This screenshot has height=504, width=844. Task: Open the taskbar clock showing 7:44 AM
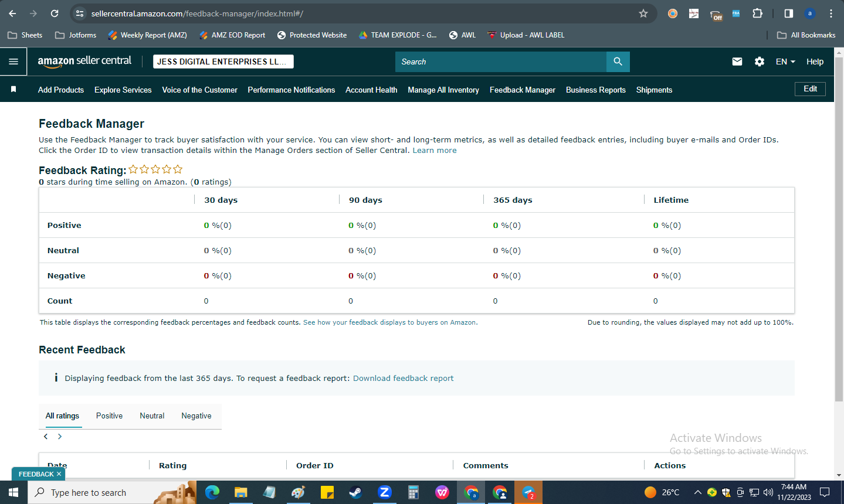pyautogui.click(x=794, y=492)
